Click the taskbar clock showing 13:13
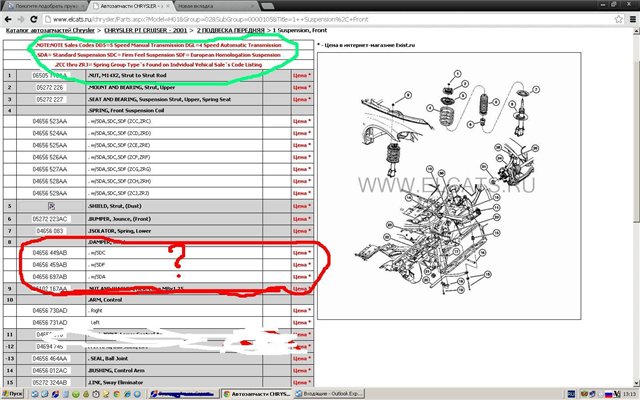This screenshot has height=400, width=640. click(630, 394)
